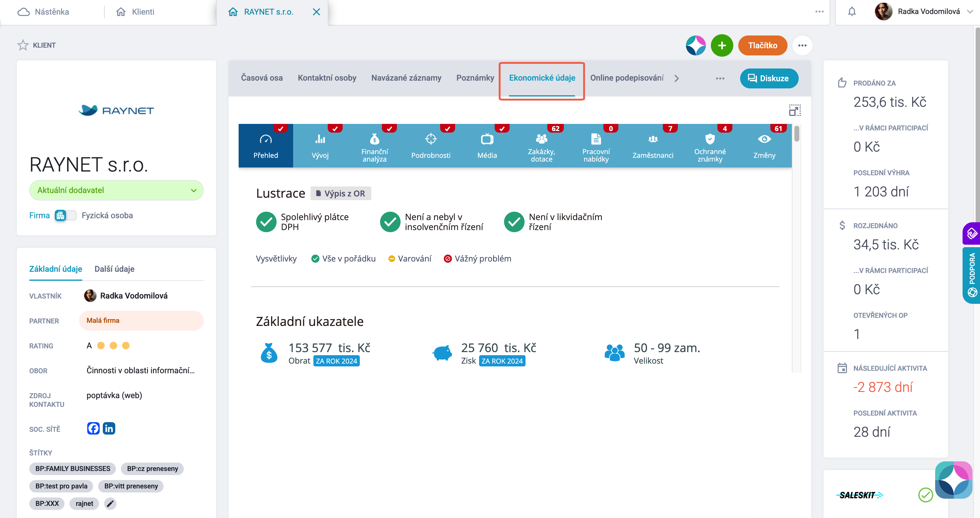Click the RAYNET company logo
980x518 pixels.
[116, 110]
